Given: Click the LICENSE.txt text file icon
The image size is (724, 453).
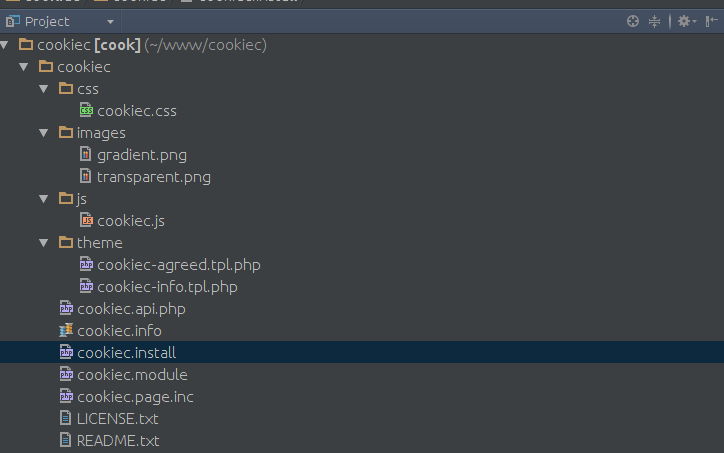Looking at the screenshot, I should click(66, 418).
